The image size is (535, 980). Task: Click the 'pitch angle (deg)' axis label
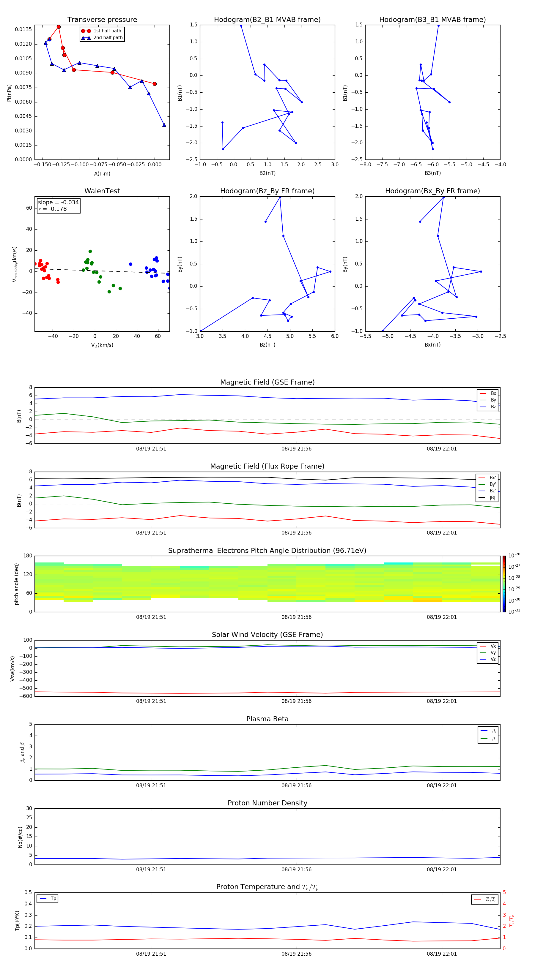click(16, 584)
